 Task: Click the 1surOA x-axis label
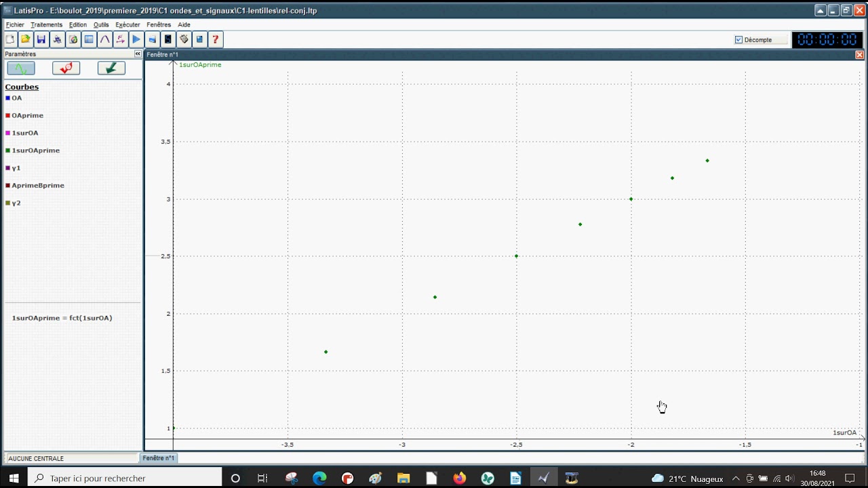(x=844, y=432)
